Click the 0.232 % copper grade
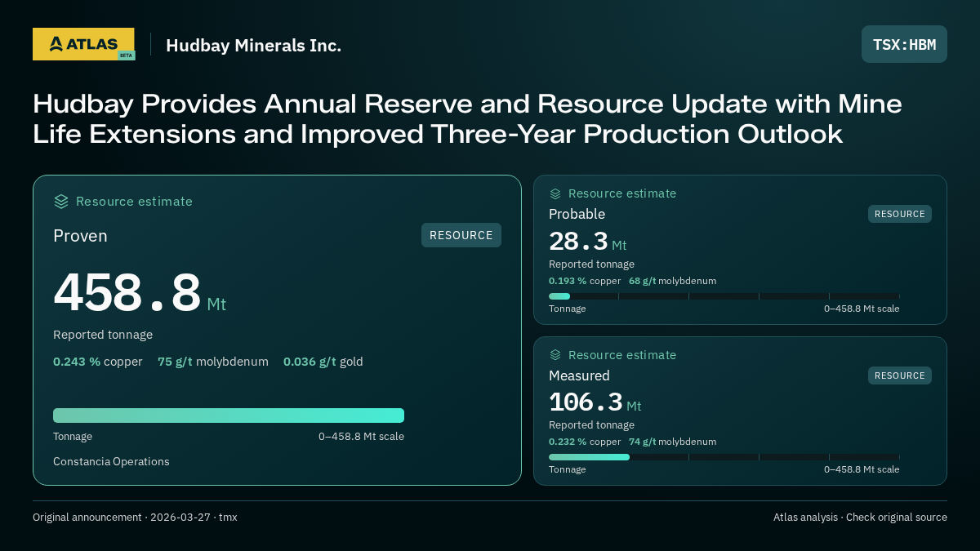This screenshot has width=980, height=551. [x=585, y=442]
